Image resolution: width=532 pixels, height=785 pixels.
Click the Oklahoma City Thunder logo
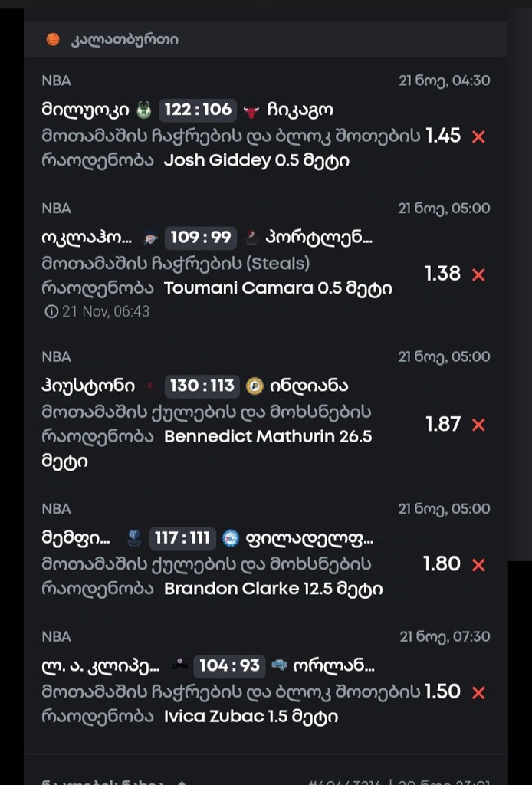tap(150, 238)
